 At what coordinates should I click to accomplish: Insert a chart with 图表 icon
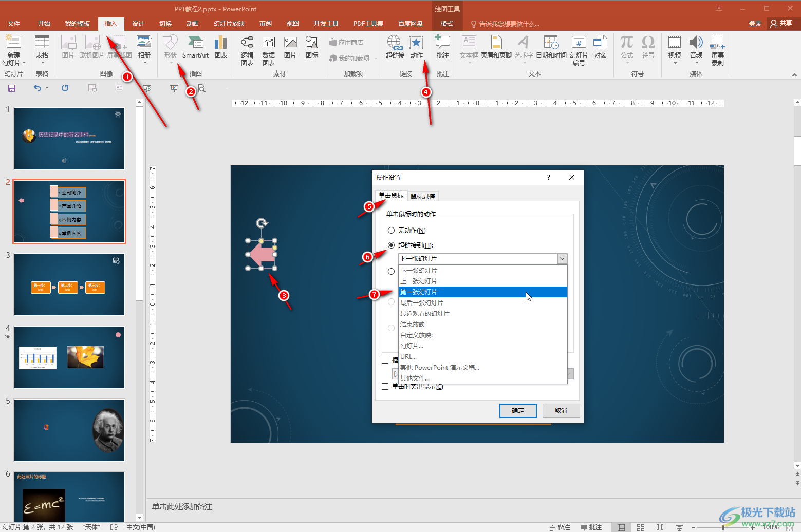tap(221, 47)
